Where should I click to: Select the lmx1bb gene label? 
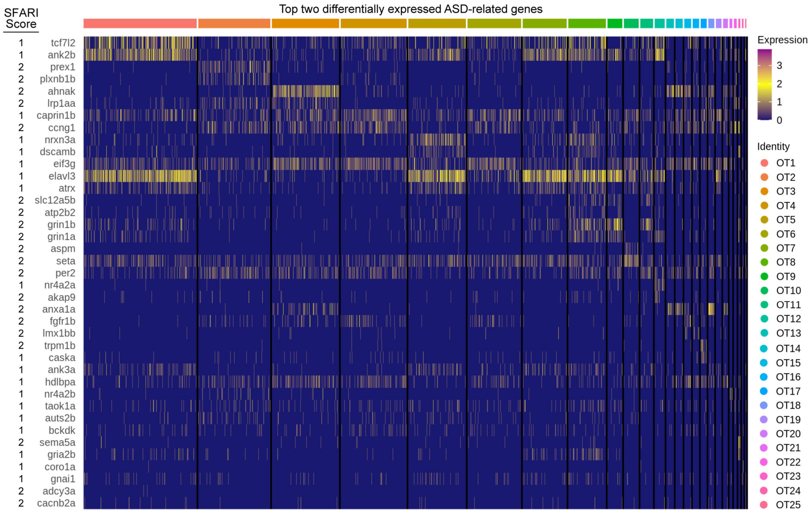(x=59, y=333)
